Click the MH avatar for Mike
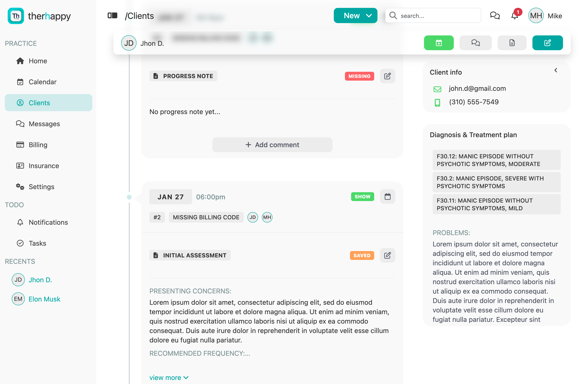 coord(536,15)
